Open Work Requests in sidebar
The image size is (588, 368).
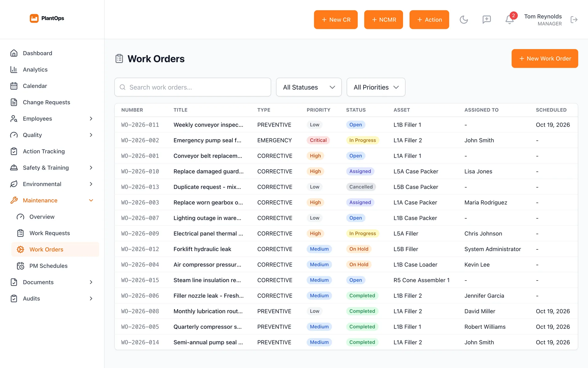click(55, 233)
